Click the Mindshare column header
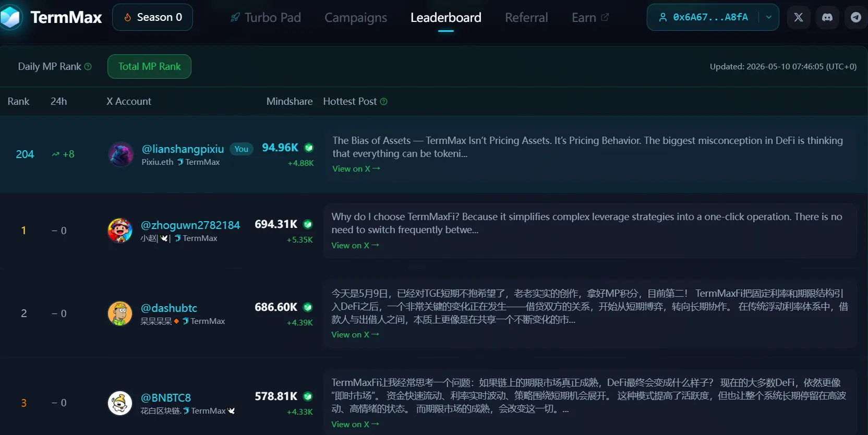Viewport: 868px width, 435px height. [x=290, y=102]
